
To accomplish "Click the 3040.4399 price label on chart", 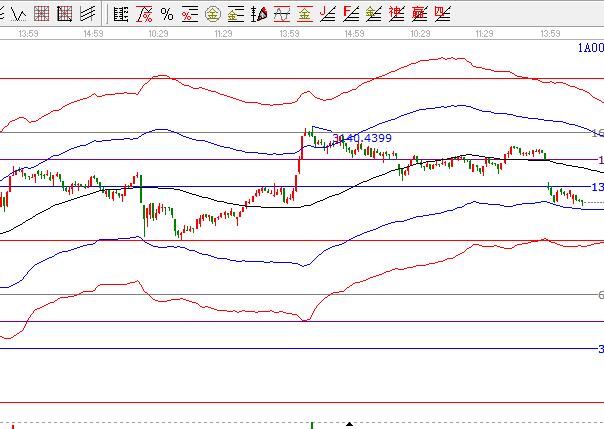I will coord(362,138).
